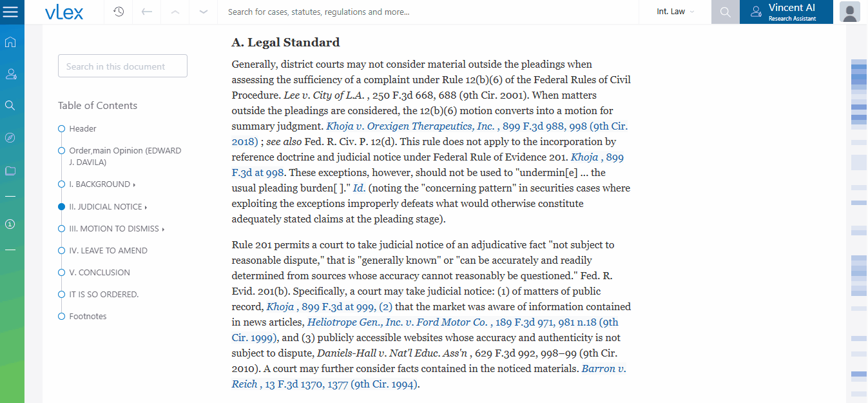Viewport: 868px width, 403px height.
Task: Open the hamburger main menu
Action: point(11,12)
